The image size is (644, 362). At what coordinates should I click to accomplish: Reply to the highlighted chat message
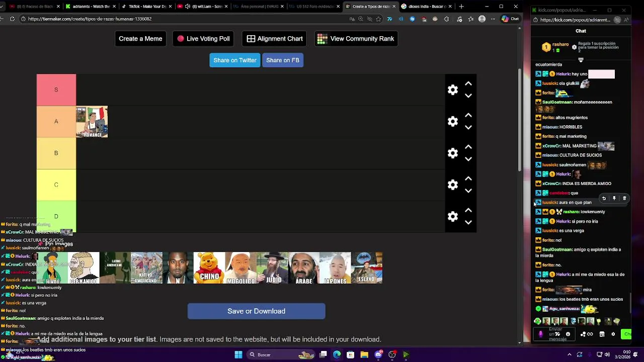click(x=604, y=198)
